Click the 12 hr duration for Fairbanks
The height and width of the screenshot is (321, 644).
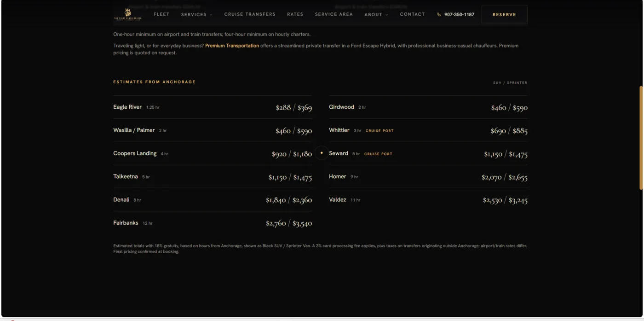pos(148,223)
